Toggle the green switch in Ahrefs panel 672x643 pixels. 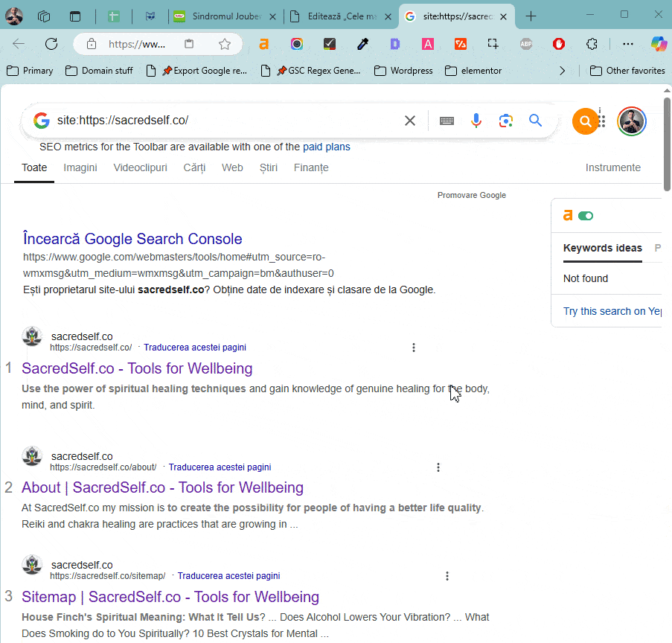click(586, 216)
